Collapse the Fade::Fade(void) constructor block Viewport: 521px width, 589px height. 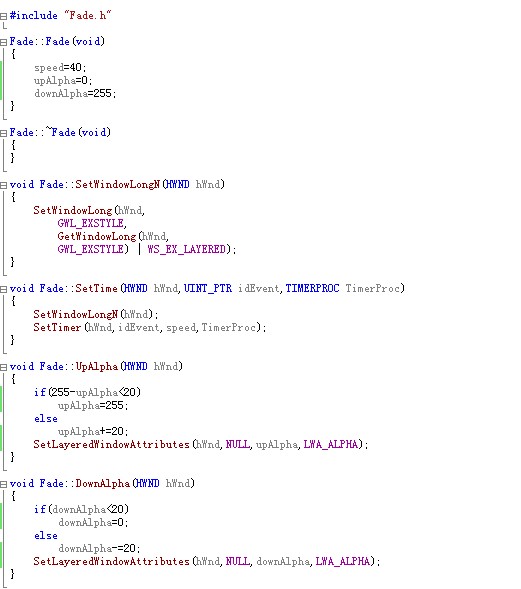[x=3, y=42]
